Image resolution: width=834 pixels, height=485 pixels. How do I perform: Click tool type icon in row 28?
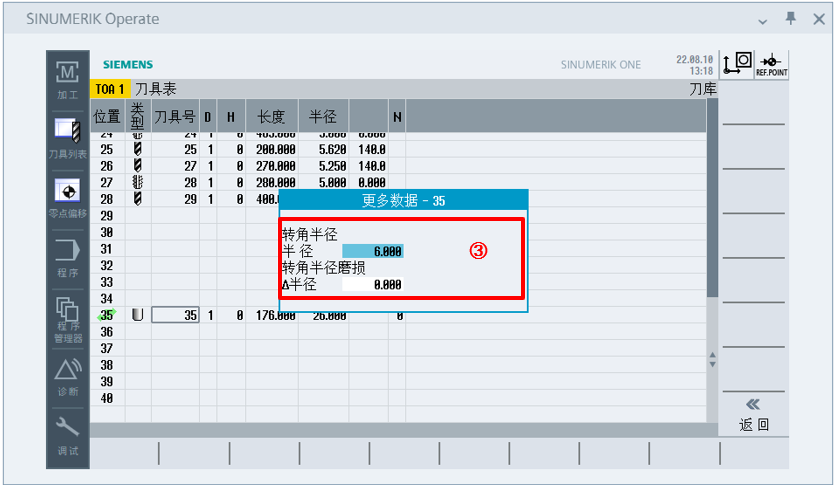click(138, 198)
